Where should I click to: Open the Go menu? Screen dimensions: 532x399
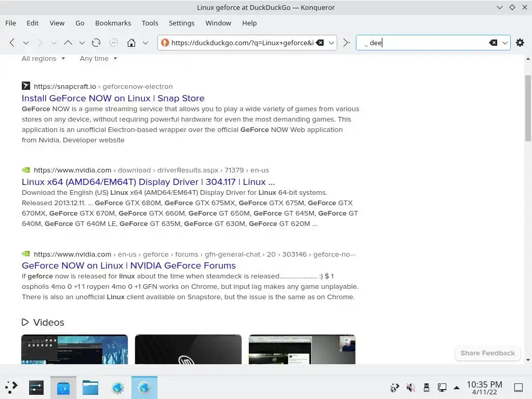click(x=79, y=23)
